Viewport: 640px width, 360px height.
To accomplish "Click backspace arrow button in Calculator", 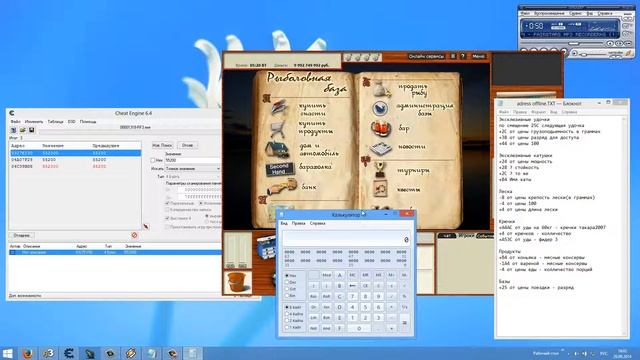I will (x=352, y=286).
